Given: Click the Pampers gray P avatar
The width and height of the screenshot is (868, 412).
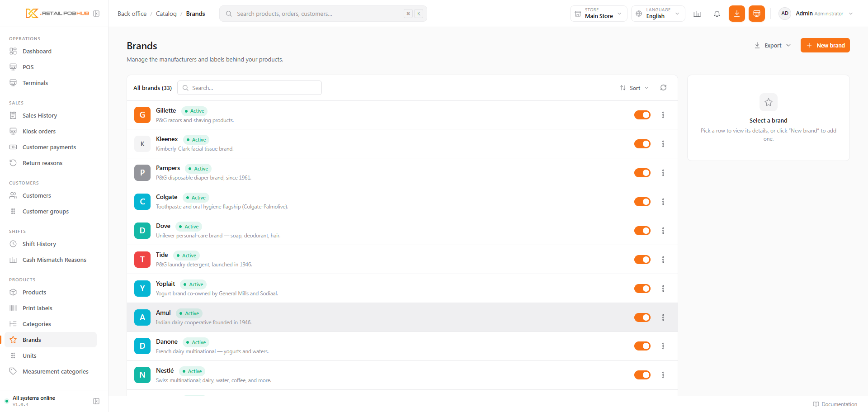Looking at the screenshot, I should [142, 173].
